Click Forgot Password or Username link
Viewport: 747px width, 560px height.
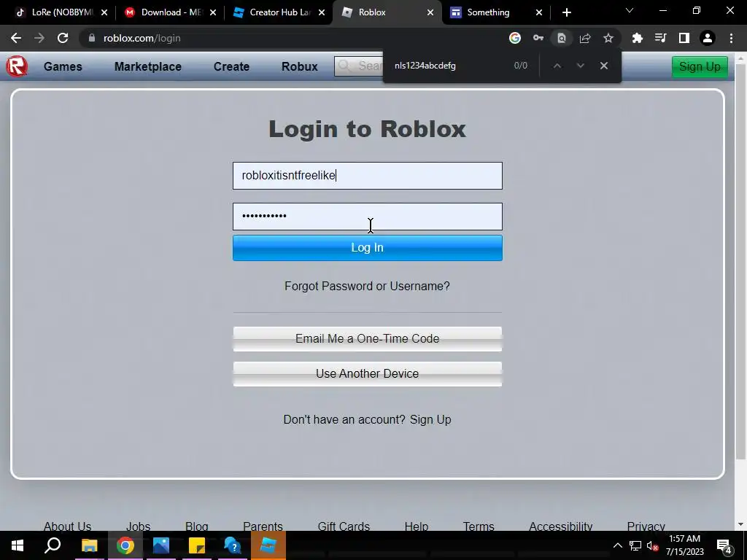point(367,286)
